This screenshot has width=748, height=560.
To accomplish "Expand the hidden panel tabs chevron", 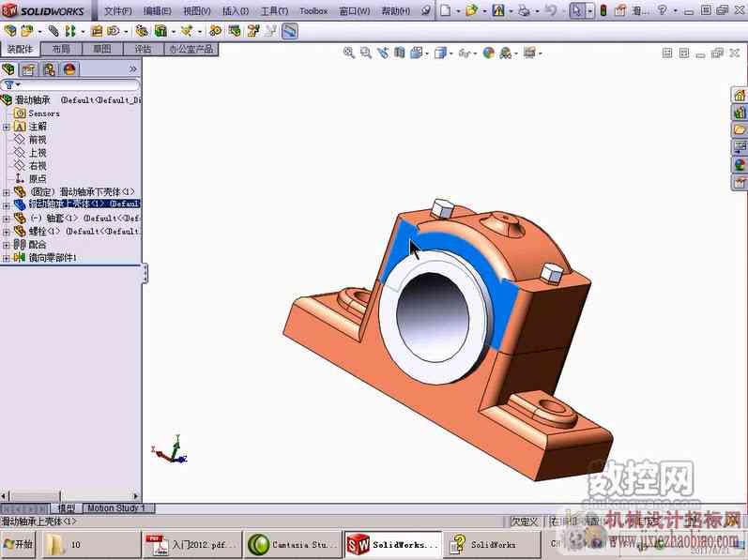I will tap(132, 69).
